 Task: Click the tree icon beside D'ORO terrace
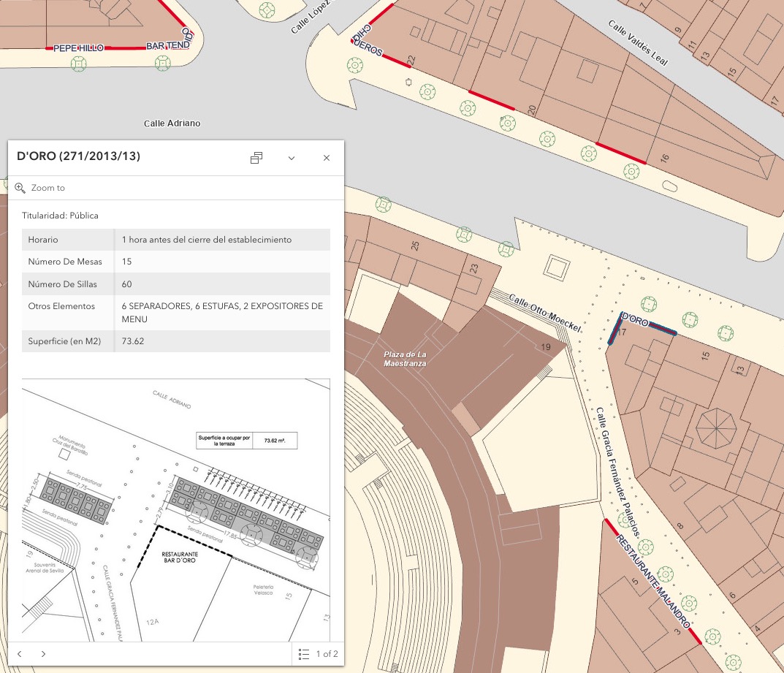[649, 303]
